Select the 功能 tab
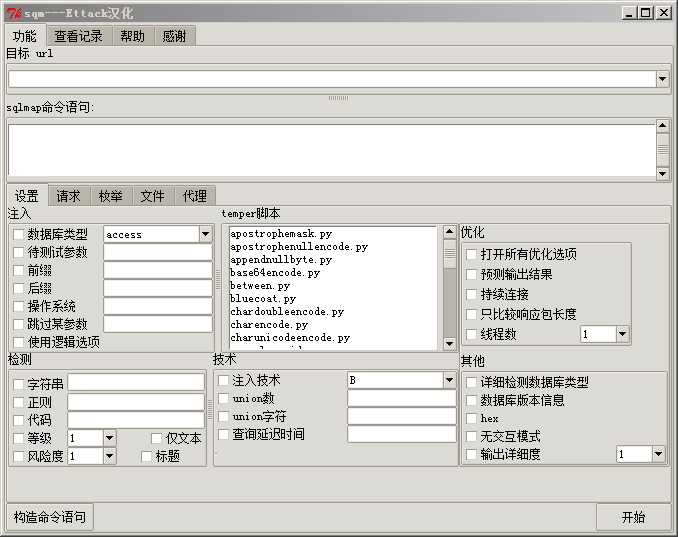The image size is (678, 537). click(x=25, y=36)
